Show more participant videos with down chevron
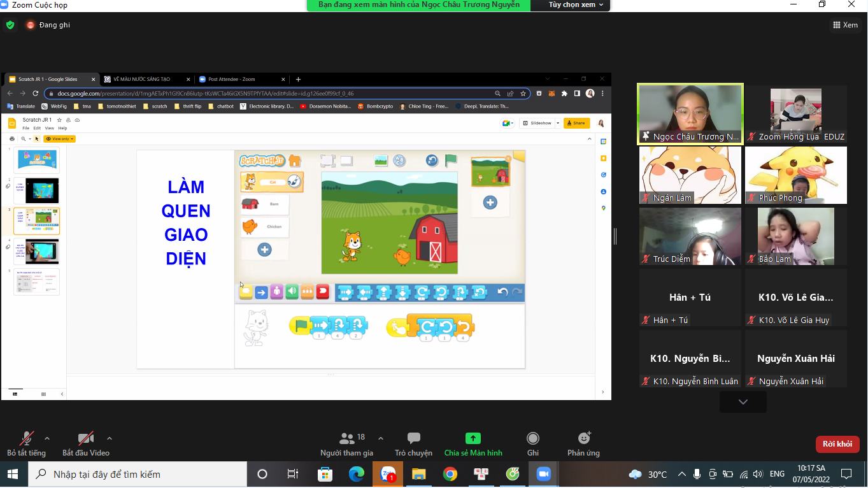This screenshot has height=488, width=868. (743, 402)
